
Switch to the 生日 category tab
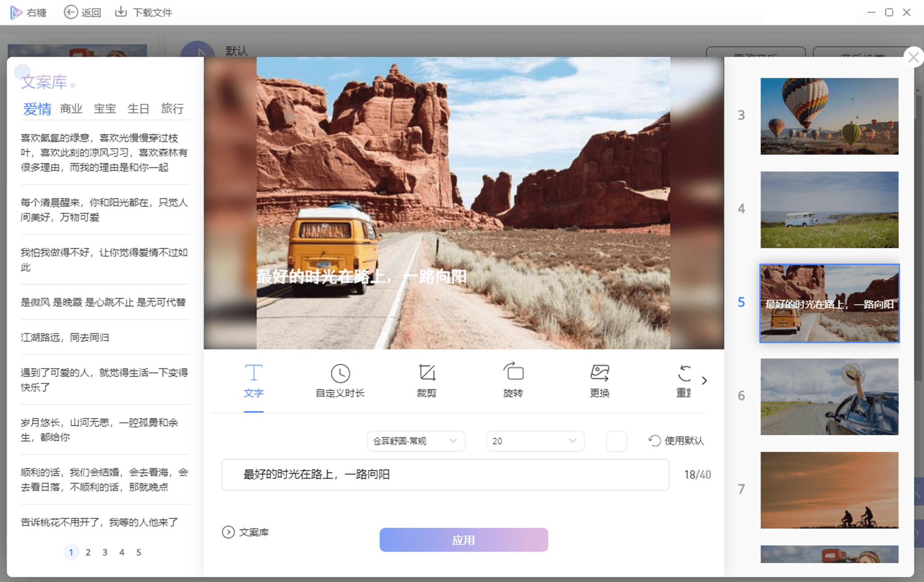click(x=138, y=108)
